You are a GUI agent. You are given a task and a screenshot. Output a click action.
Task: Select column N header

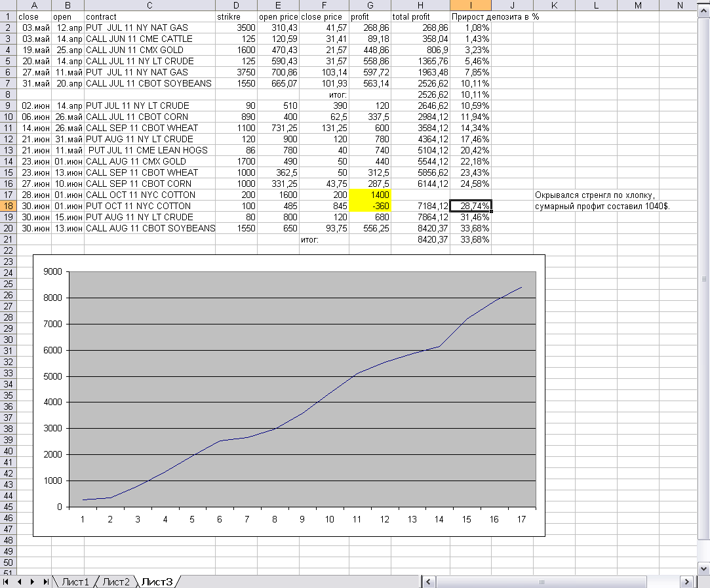tap(680, 5)
